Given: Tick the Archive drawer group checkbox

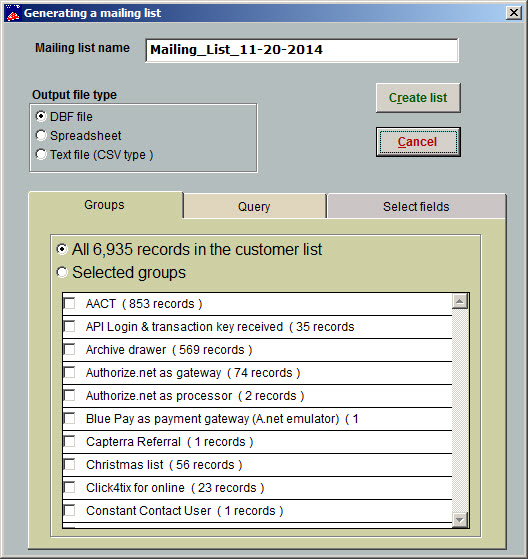Looking at the screenshot, I should pyautogui.click(x=69, y=349).
